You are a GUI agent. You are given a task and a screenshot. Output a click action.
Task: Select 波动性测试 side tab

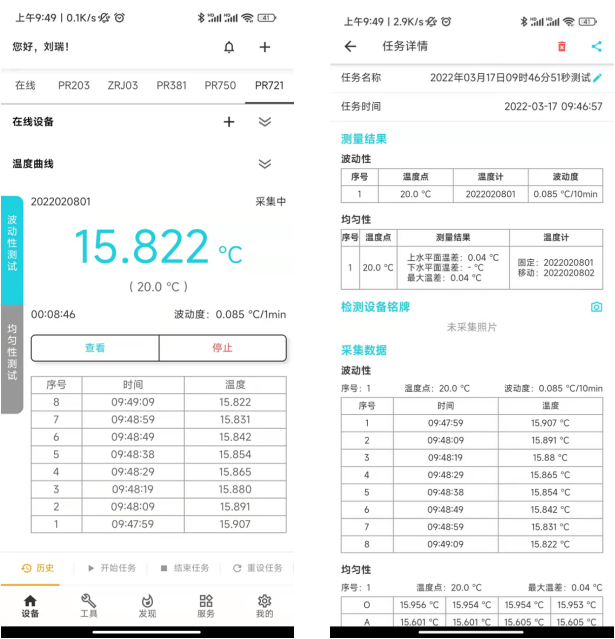tap(12, 249)
